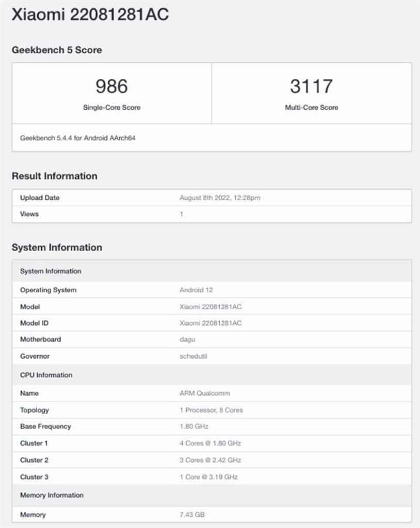Image resolution: width=420 pixels, height=528 pixels.
Task: Click the Geekbench 5 Score heading
Action: (57, 50)
